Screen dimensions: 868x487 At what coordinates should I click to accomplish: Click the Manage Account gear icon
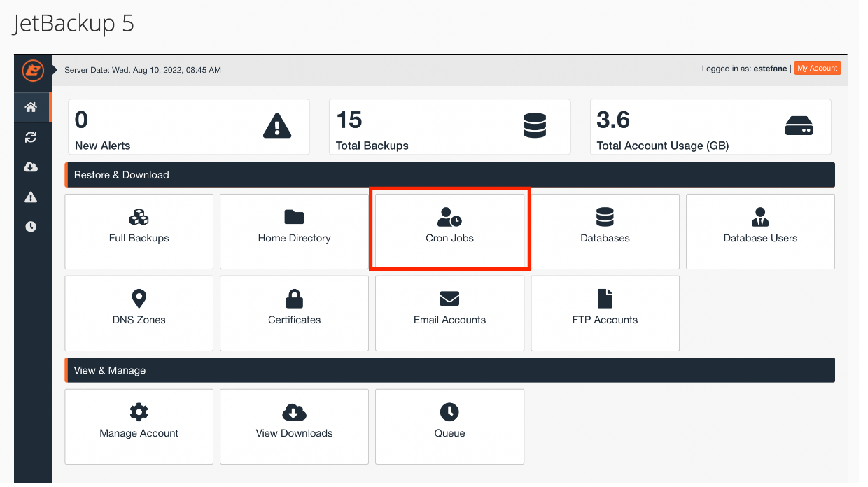coord(139,411)
